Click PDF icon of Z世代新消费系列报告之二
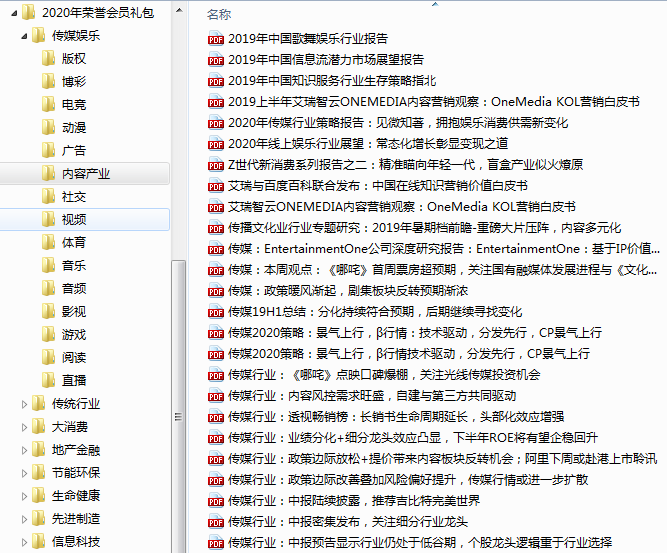Image resolution: width=667 pixels, height=553 pixels. point(216,164)
